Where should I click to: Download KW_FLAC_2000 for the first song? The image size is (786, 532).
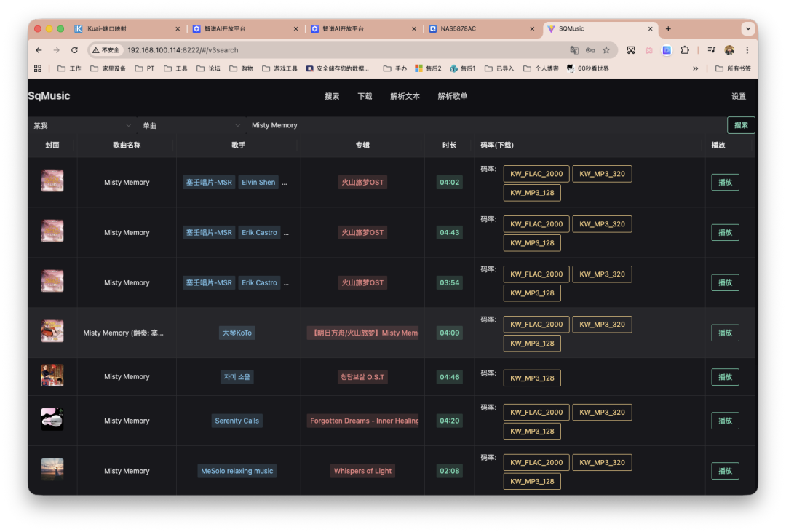pyautogui.click(x=536, y=173)
